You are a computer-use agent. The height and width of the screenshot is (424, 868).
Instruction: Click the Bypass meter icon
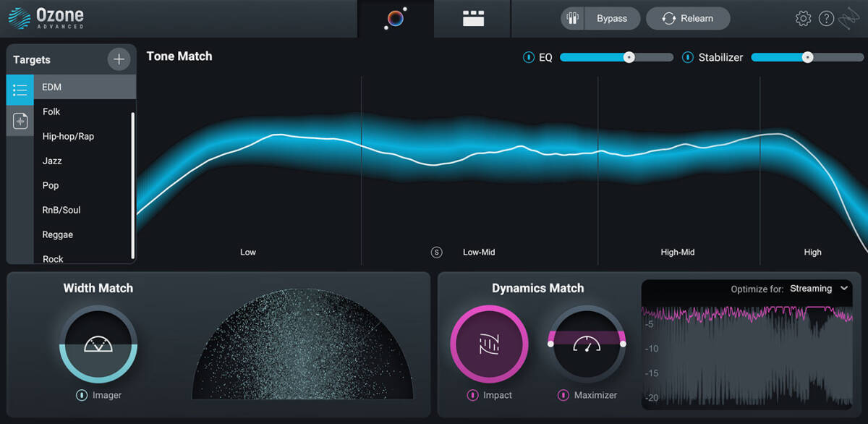pyautogui.click(x=573, y=18)
